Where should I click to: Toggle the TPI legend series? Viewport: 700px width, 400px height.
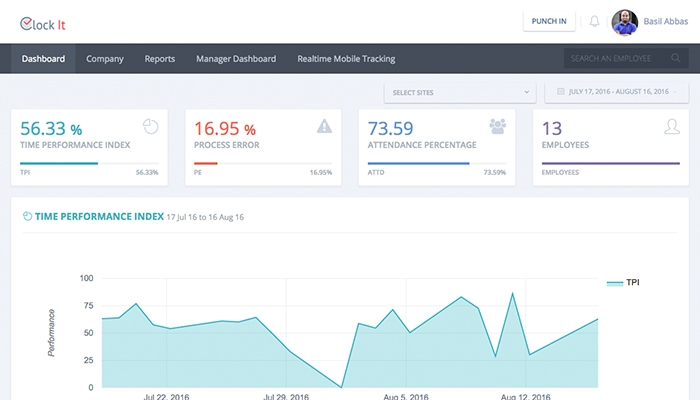click(x=624, y=283)
